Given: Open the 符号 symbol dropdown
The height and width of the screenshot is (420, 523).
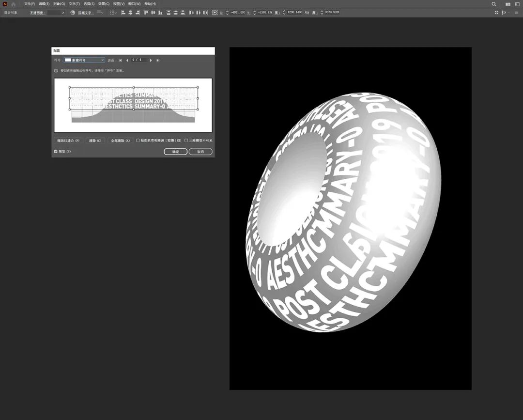Looking at the screenshot, I should tap(85, 60).
